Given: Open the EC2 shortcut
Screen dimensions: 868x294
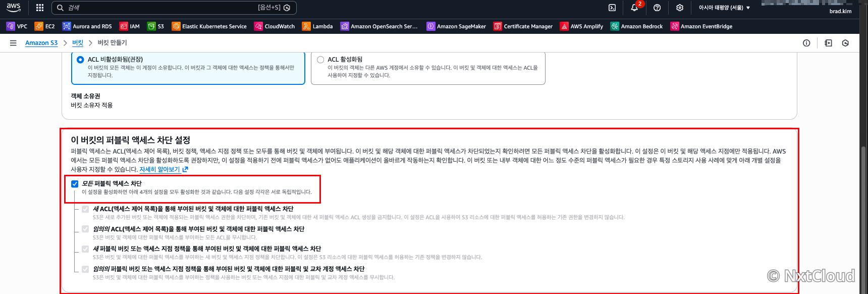Looking at the screenshot, I should click(x=45, y=26).
